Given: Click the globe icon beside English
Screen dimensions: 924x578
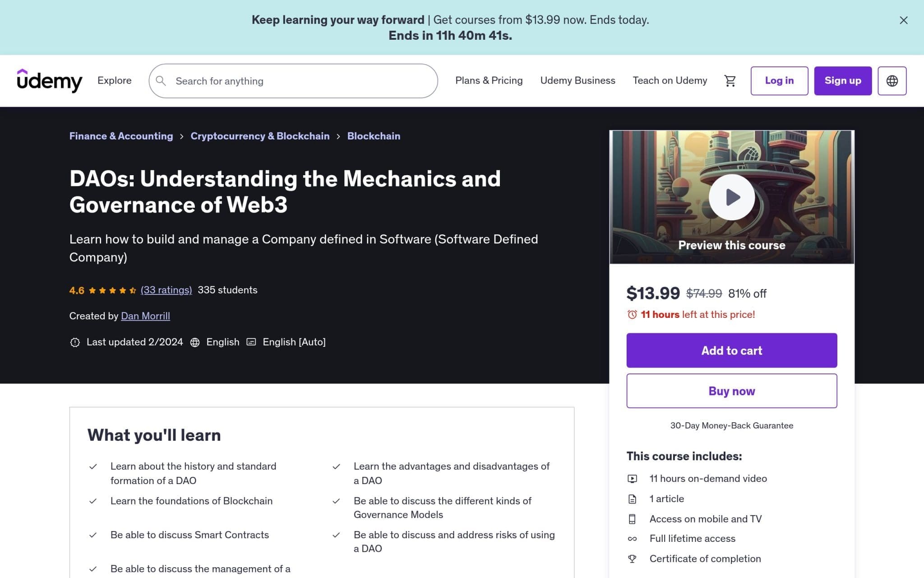Looking at the screenshot, I should (195, 342).
